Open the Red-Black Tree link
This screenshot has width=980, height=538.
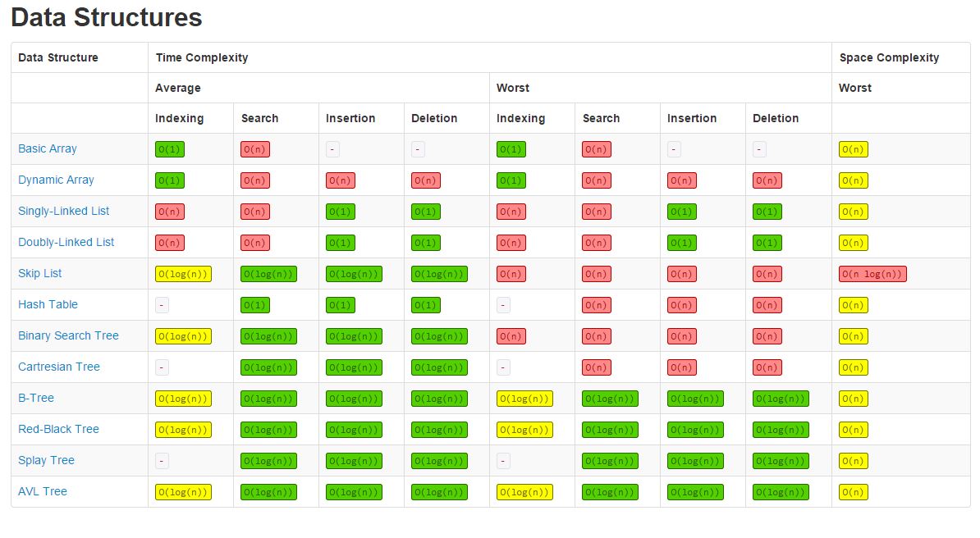click(57, 429)
